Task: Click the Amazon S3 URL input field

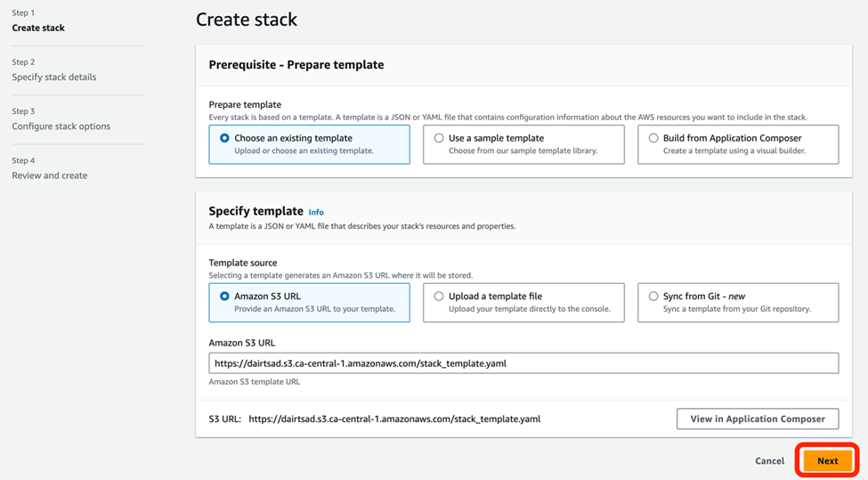Action: coord(523,363)
